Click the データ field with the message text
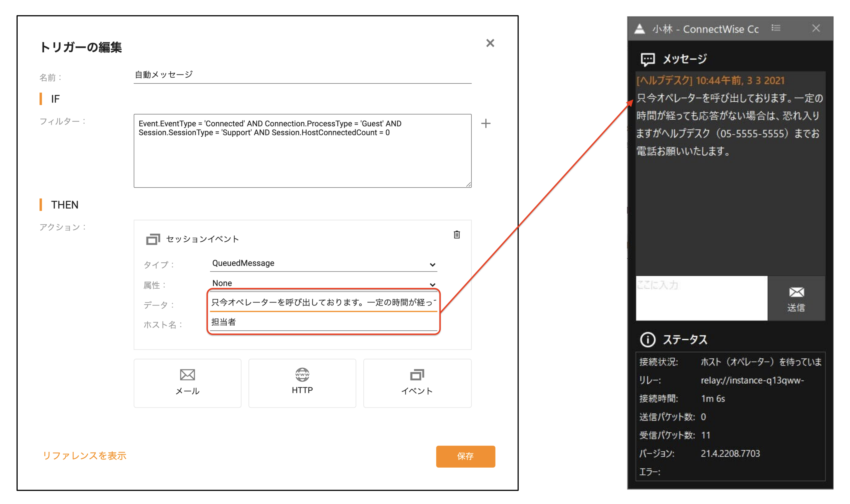The height and width of the screenshot is (504, 850). point(323,302)
